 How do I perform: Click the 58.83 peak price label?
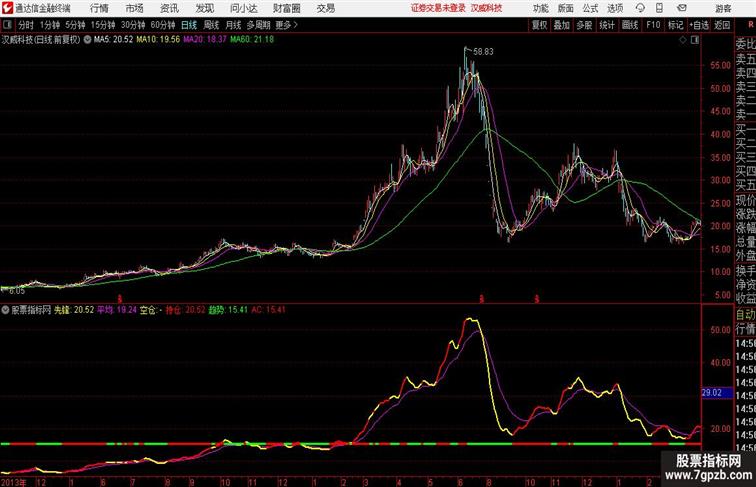click(483, 52)
